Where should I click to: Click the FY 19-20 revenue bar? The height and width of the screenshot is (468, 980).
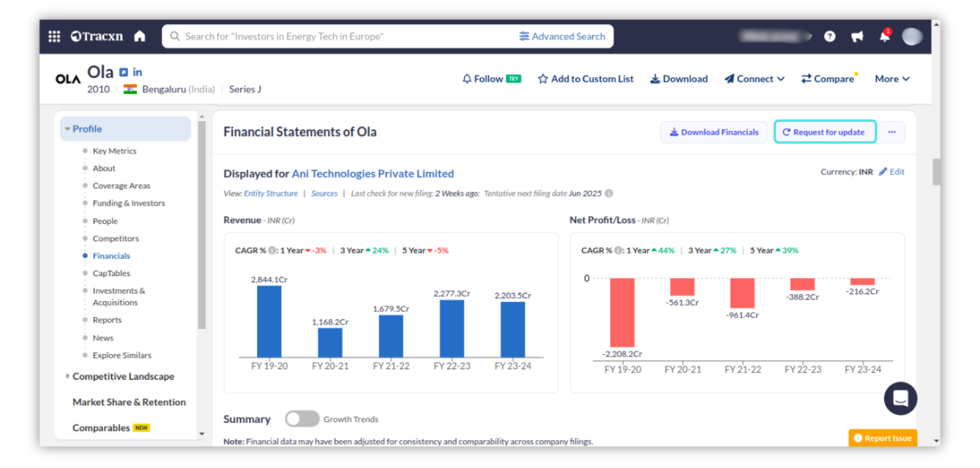(x=269, y=322)
